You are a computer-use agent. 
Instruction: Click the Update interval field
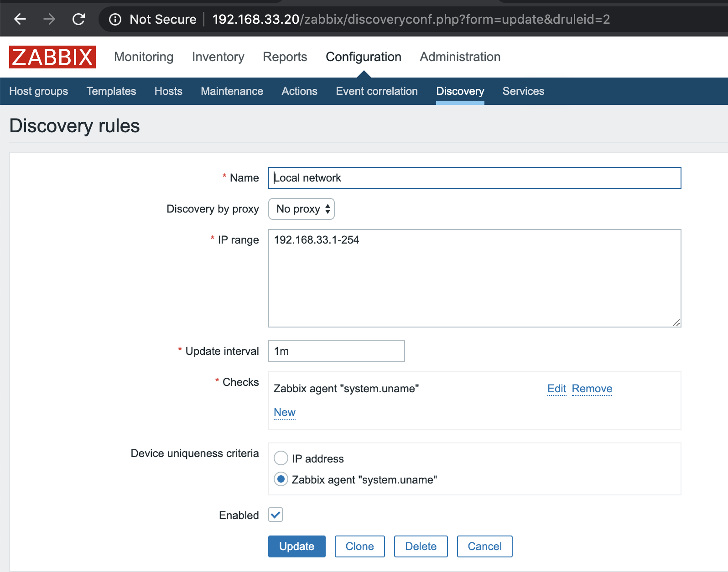click(337, 351)
